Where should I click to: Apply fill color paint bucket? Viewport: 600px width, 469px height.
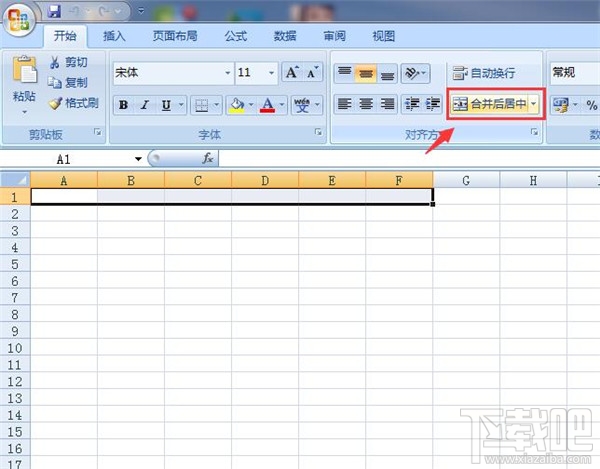tap(237, 105)
